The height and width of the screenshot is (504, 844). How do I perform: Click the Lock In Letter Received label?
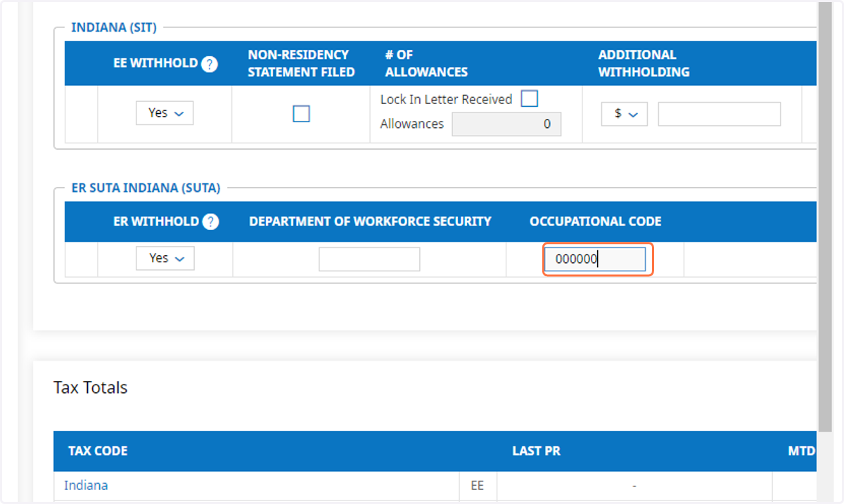[x=446, y=99]
